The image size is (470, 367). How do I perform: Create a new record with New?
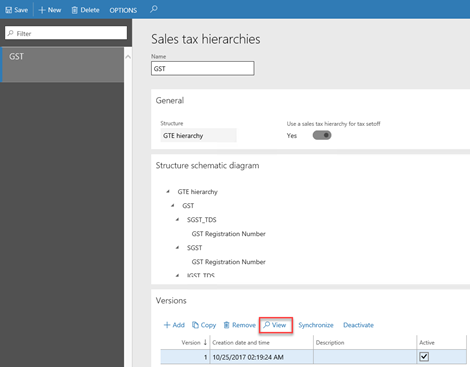pos(50,10)
